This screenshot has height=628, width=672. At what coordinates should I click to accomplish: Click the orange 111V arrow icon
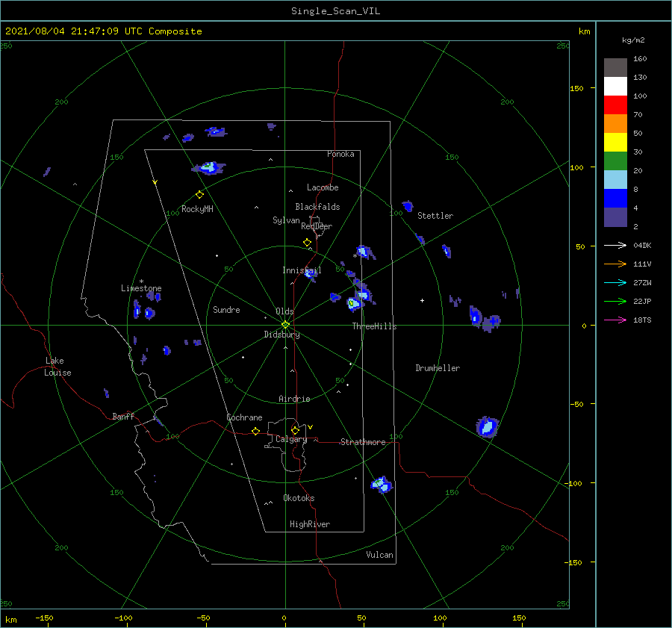coord(615,264)
